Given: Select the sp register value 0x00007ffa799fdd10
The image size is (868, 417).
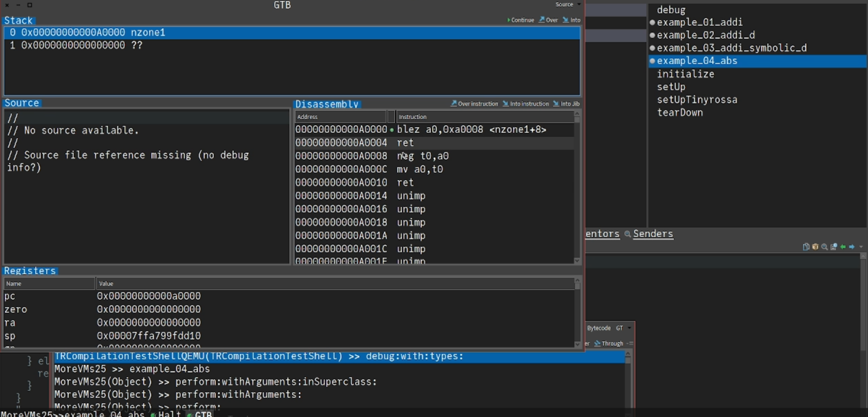Looking at the screenshot, I should pyautogui.click(x=148, y=336).
